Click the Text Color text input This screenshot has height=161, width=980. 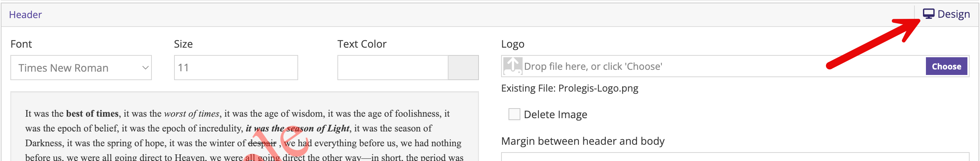pos(392,68)
